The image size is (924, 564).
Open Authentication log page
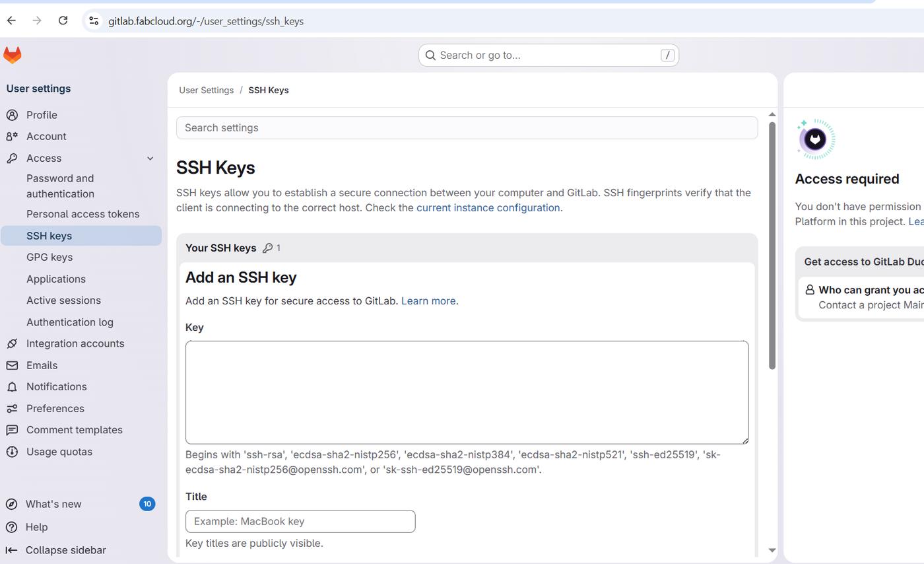click(70, 322)
